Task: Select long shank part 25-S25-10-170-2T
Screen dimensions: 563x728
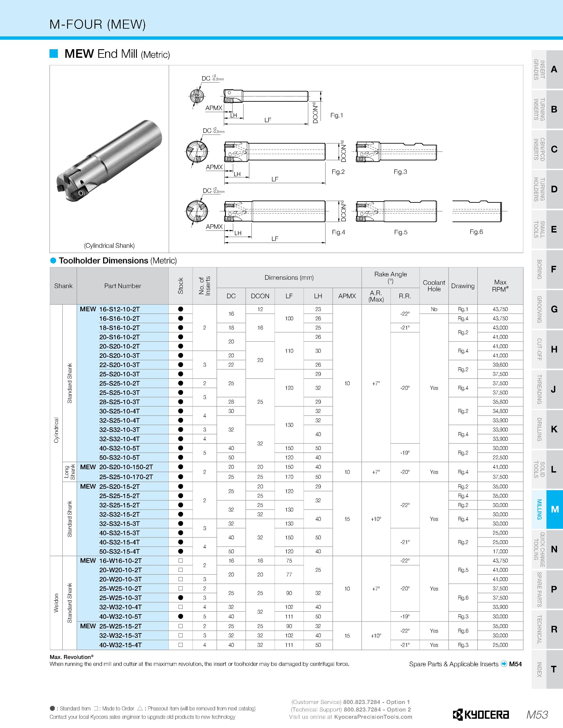Action: tap(126, 477)
